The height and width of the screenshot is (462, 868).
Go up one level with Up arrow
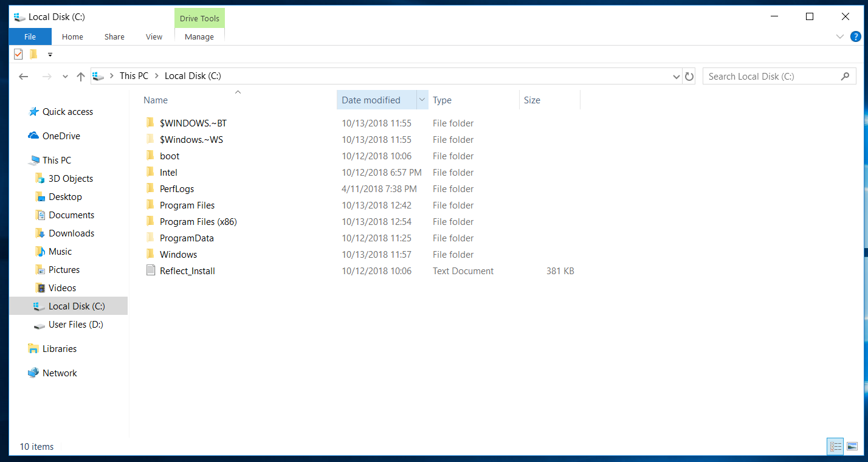coord(81,77)
